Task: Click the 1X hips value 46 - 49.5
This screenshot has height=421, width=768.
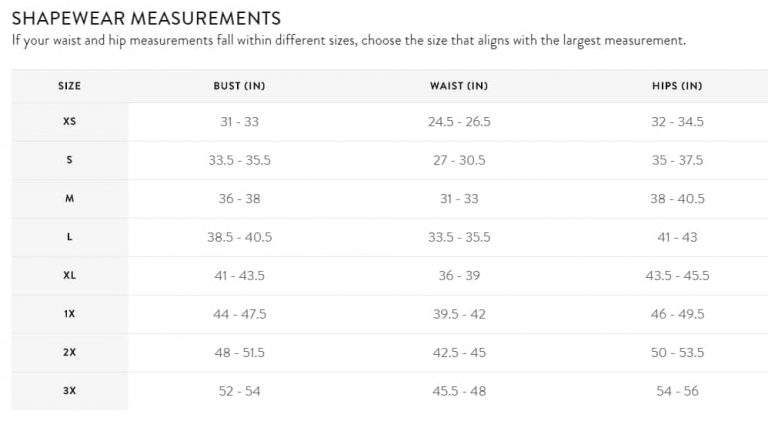Action: 677,314
